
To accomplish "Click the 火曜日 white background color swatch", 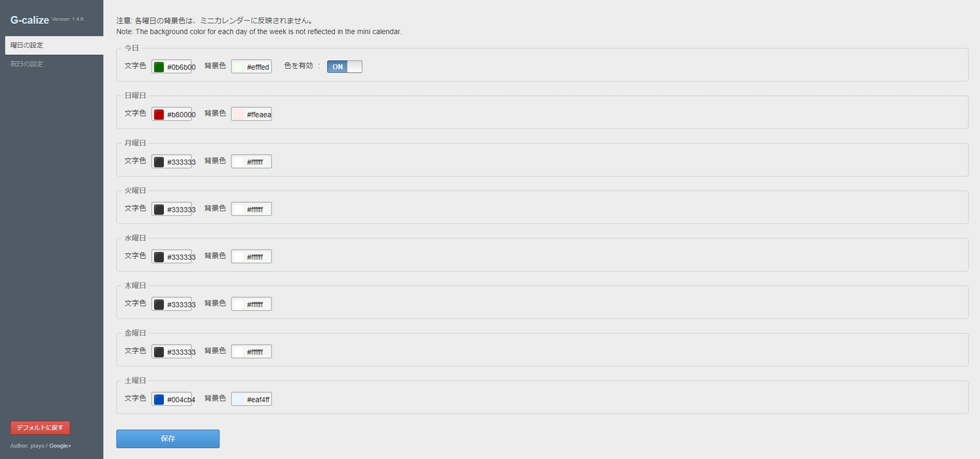I will tap(238, 210).
